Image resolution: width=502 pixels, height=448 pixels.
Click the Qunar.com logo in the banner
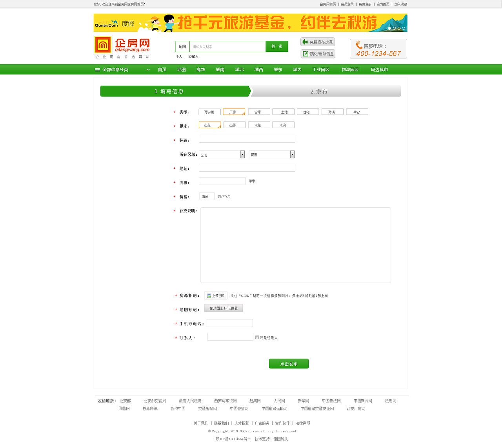pyautogui.click(x=106, y=24)
